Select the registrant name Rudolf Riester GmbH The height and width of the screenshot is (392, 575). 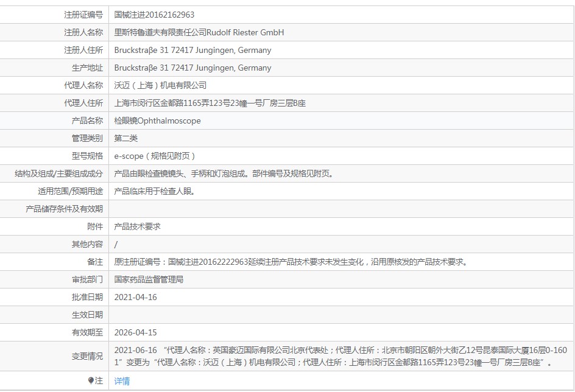click(199, 32)
